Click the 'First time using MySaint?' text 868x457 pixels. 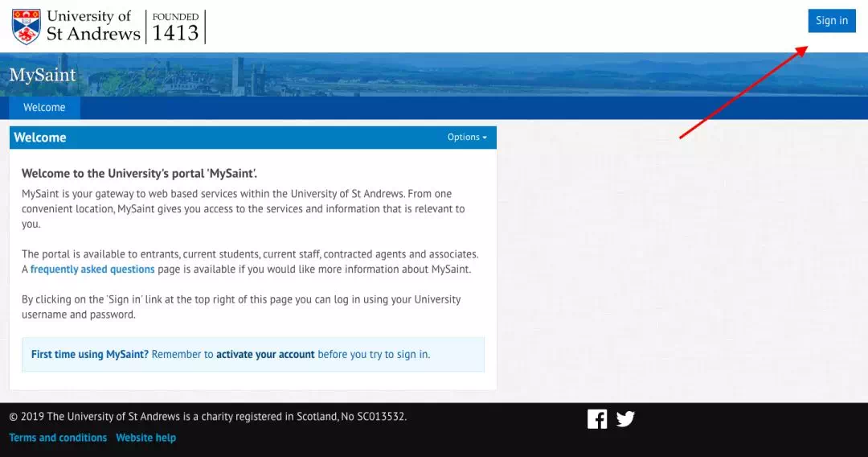click(90, 355)
